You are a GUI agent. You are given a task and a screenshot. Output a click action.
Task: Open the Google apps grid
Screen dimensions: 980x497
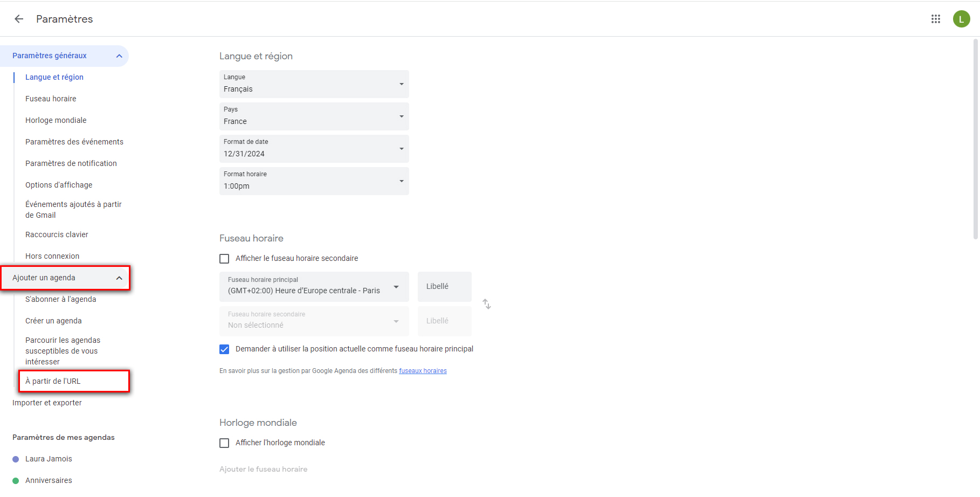(935, 19)
